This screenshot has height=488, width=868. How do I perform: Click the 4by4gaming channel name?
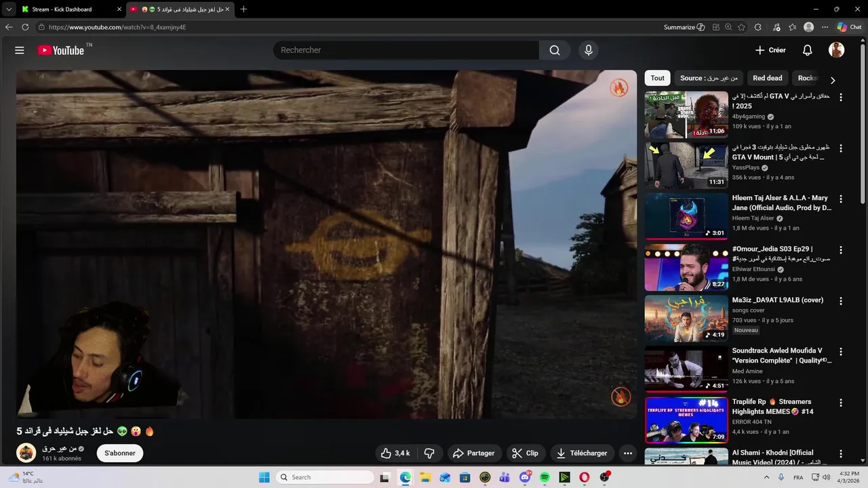coord(749,117)
